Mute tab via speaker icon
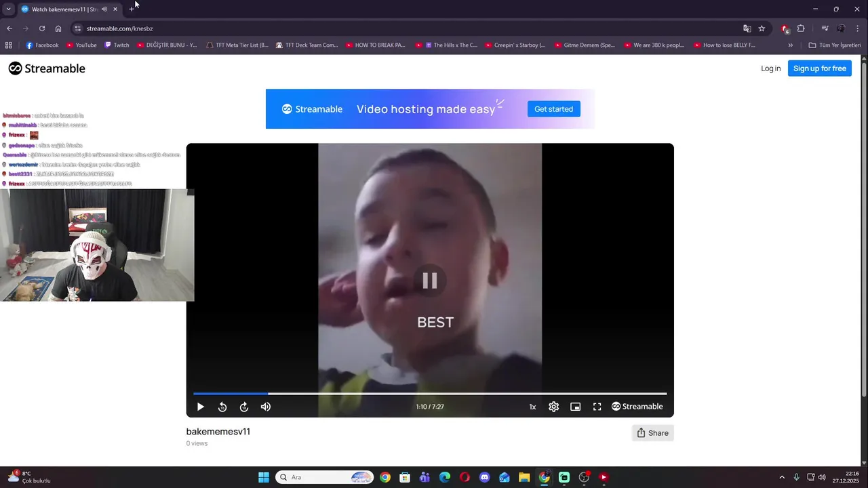Viewport: 868px width, 488px height. 104,9
